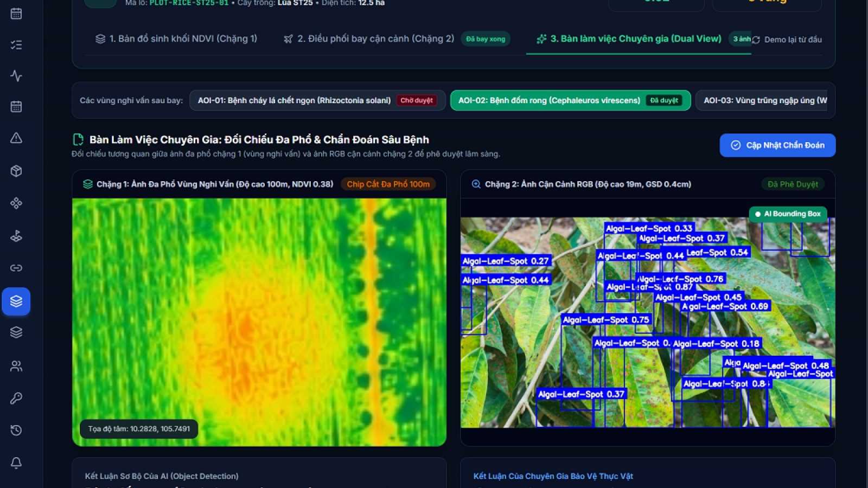Open the notifications bell icon
This screenshot has width=868, height=488.
pos(16,463)
